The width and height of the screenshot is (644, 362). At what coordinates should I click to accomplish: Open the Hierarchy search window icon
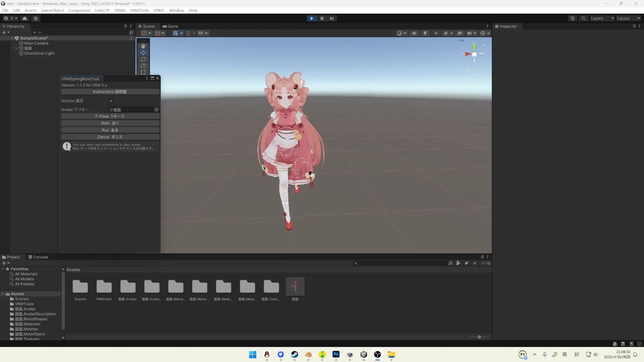[x=131, y=33]
